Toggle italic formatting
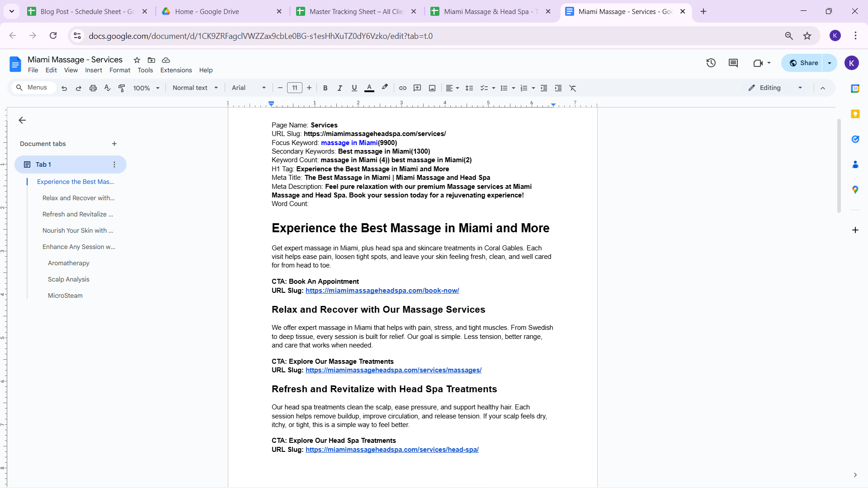Image resolution: width=868 pixels, height=488 pixels. (340, 88)
